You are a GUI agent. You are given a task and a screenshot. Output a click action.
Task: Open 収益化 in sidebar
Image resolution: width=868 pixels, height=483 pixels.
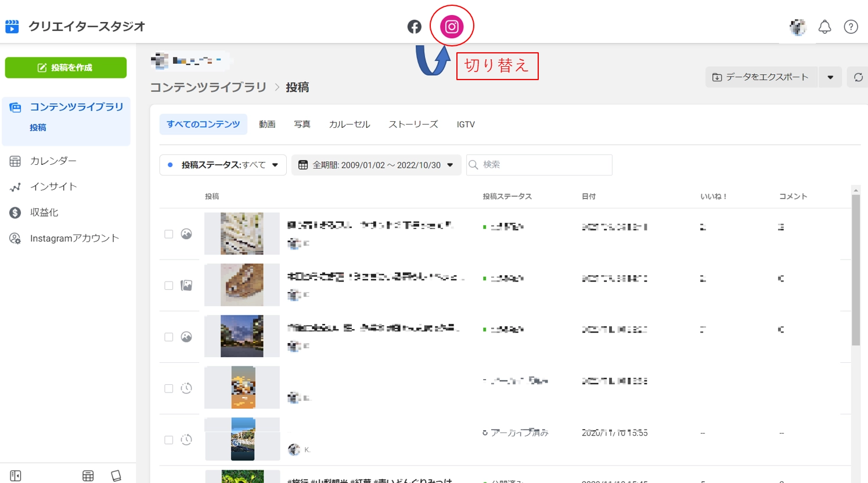[x=44, y=212]
